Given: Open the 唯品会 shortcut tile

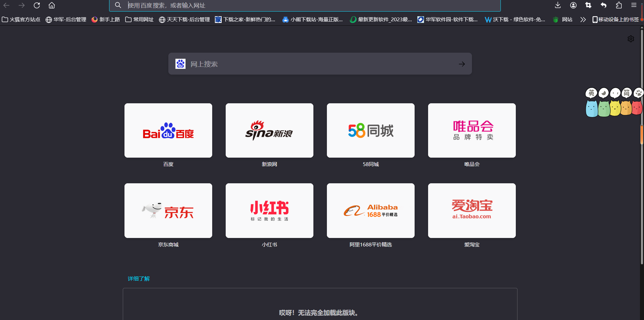Looking at the screenshot, I should 472,130.
